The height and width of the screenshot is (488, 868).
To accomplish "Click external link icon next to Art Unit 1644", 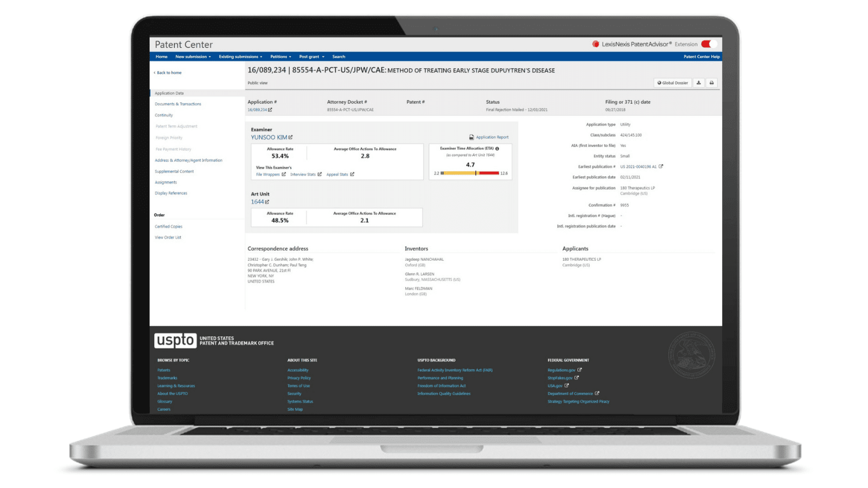I will (267, 202).
